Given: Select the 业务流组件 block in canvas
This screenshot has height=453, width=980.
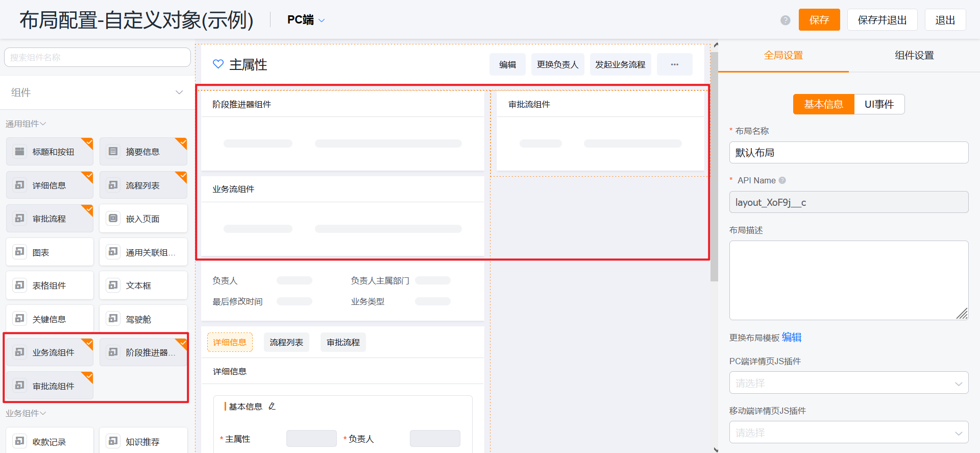Looking at the screenshot, I should pyautogui.click(x=342, y=216).
